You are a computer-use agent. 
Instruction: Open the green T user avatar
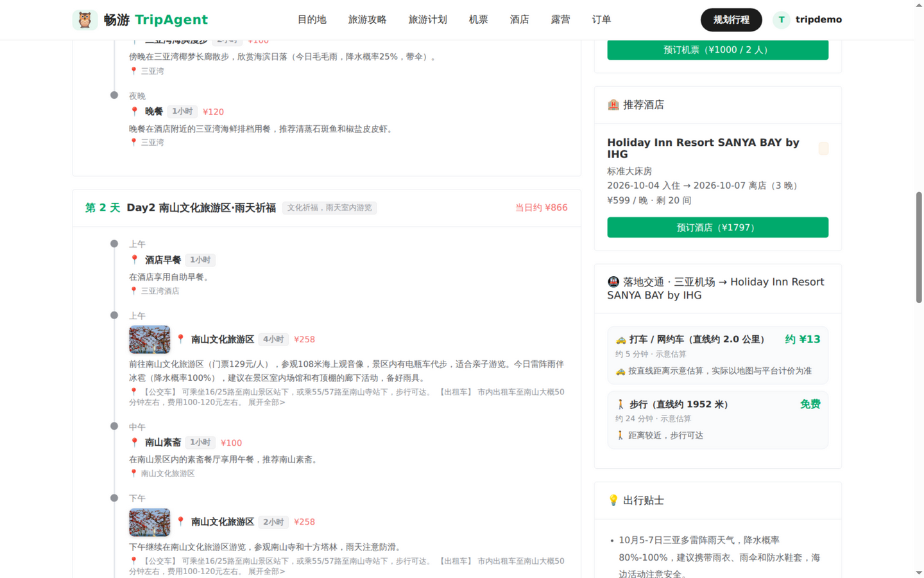pyautogui.click(x=781, y=20)
